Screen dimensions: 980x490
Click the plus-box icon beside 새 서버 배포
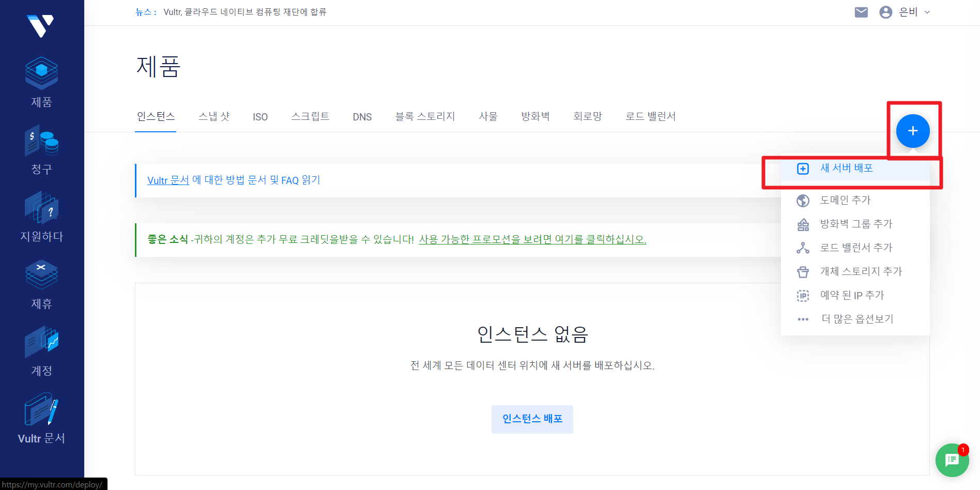pyautogui.click(x=803, y=169)
